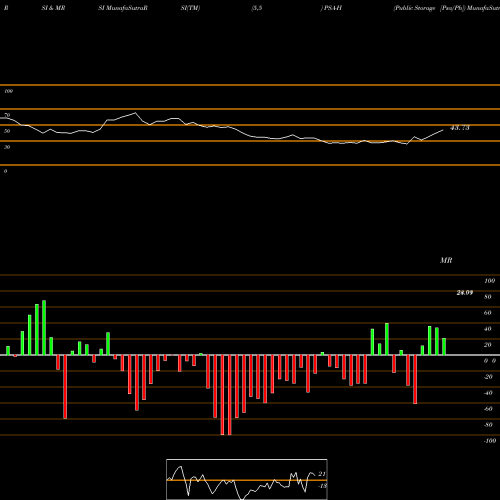Click the MR axis label -60
The width and height of the screenshot is (500, 500).
pos(488,409)
